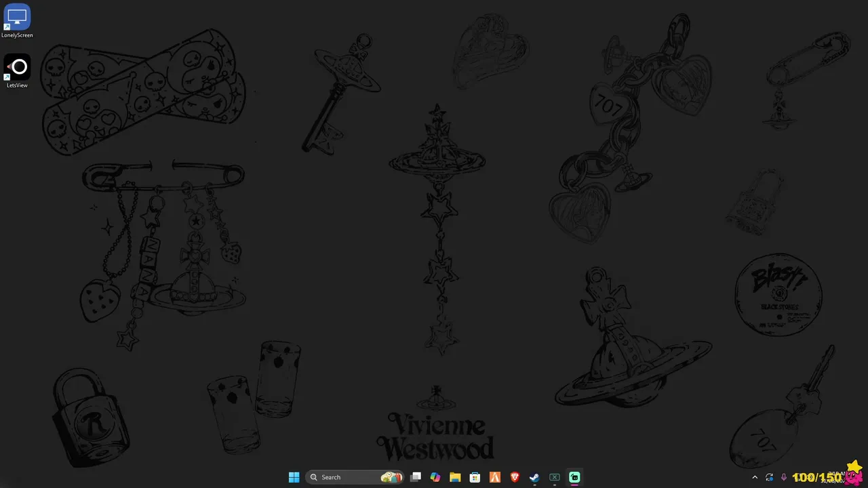The height and width of the screenshot is (488, 868).
Task: Open the LetsView desktop shortcut
Action: (17, 71)
